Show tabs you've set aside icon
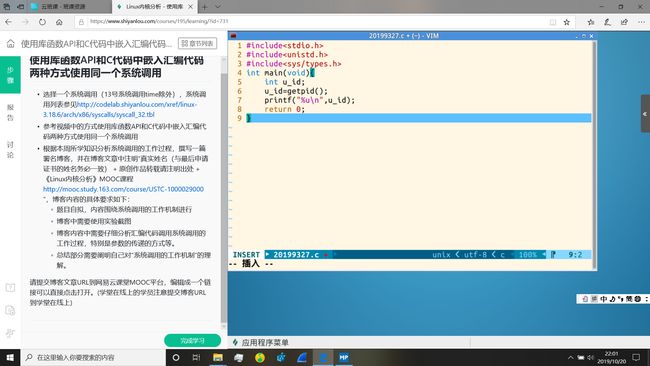 click(7, 7)
